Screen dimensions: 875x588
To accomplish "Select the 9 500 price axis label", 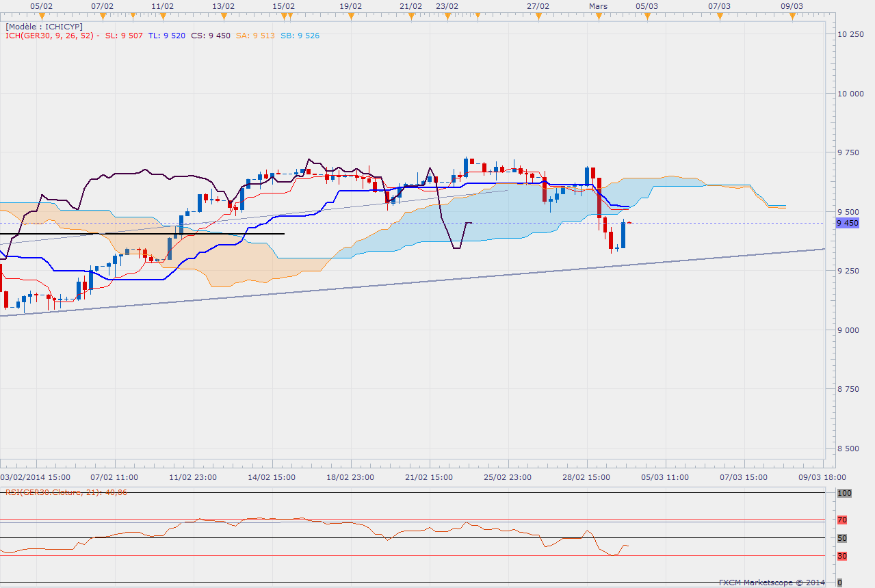I will click(x=849, y=211).
